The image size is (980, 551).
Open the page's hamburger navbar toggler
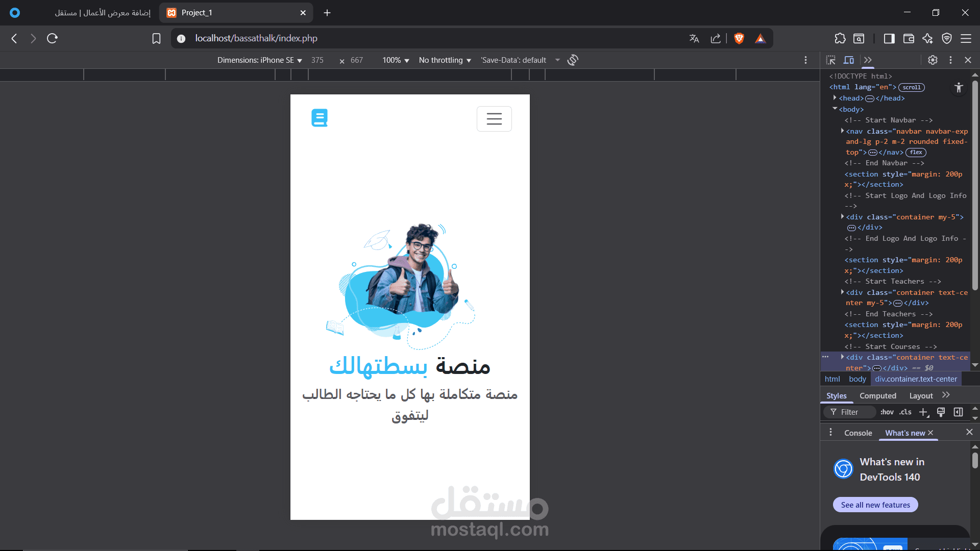(494, 119)
